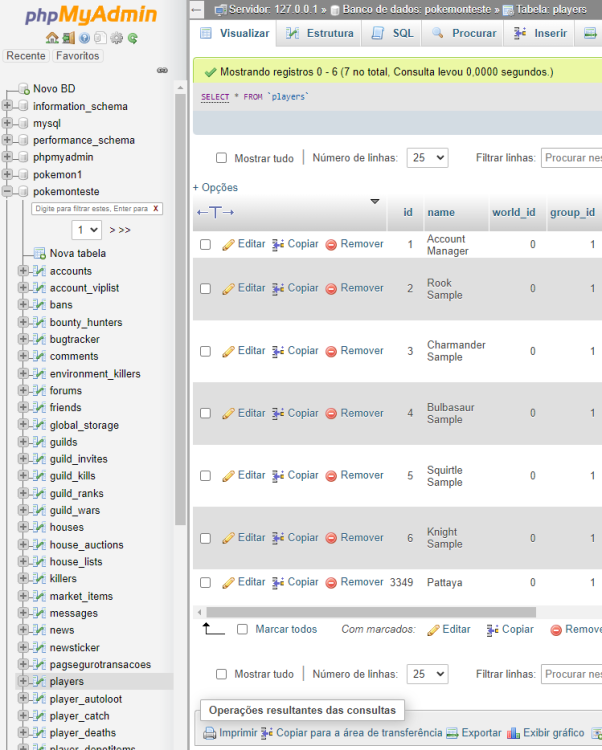Screen dimensions: 602x750
Task: Open the + Opções link
Action: coord(215,187)
